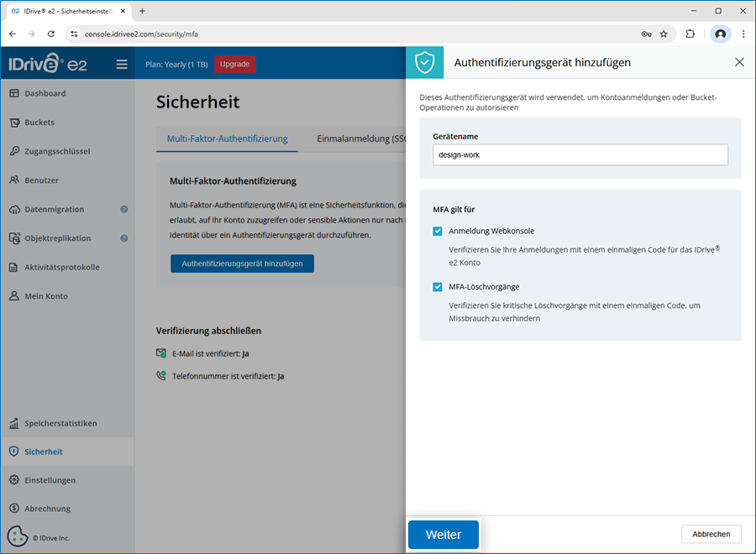Click the cookie settings icon
This screenshot has height=554, width=756.
click(18, 536)
